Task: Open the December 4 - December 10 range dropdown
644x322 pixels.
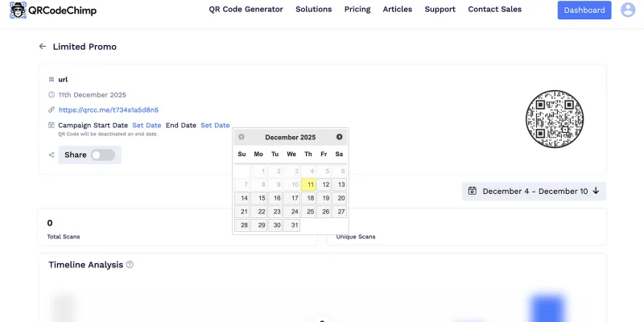Action: pyautogui.click(x=534, y=191)
